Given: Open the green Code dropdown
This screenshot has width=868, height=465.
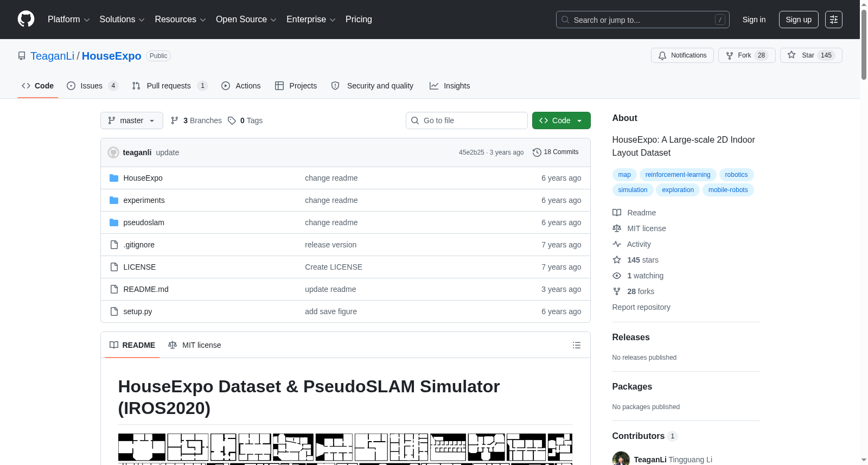Looking at the screenshot, I should 561,120.
